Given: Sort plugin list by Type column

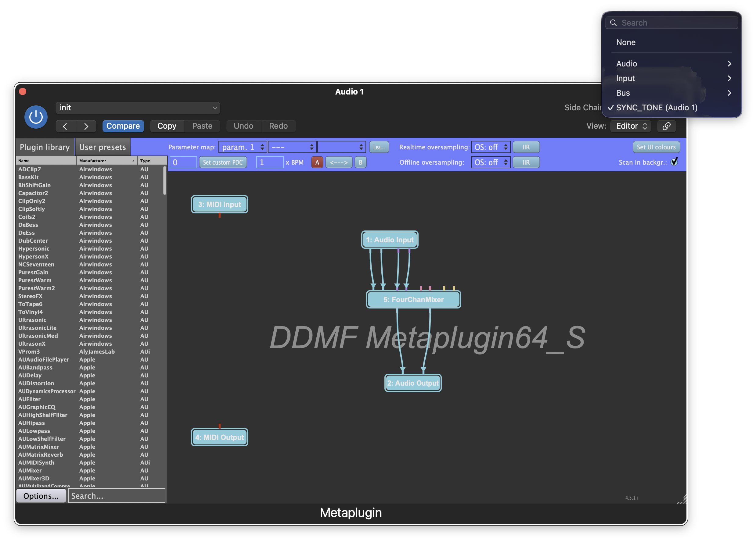Looking at the screenshot, I should coord(152,161).
